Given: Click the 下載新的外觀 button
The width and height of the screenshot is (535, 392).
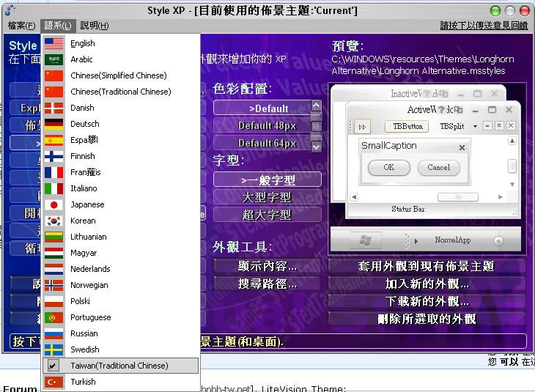Looking at the screenshot, I should pos(427,301).
